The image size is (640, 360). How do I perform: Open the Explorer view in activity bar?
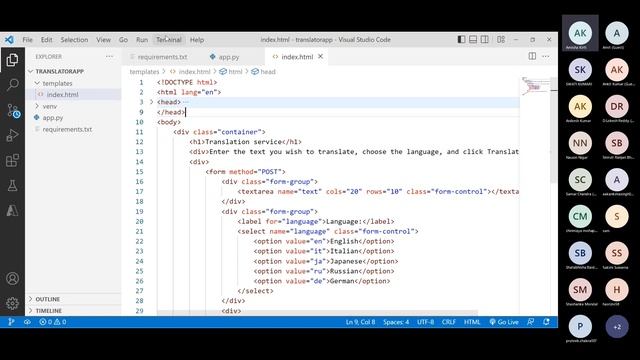pyautogui.click(x=12, y=60)
